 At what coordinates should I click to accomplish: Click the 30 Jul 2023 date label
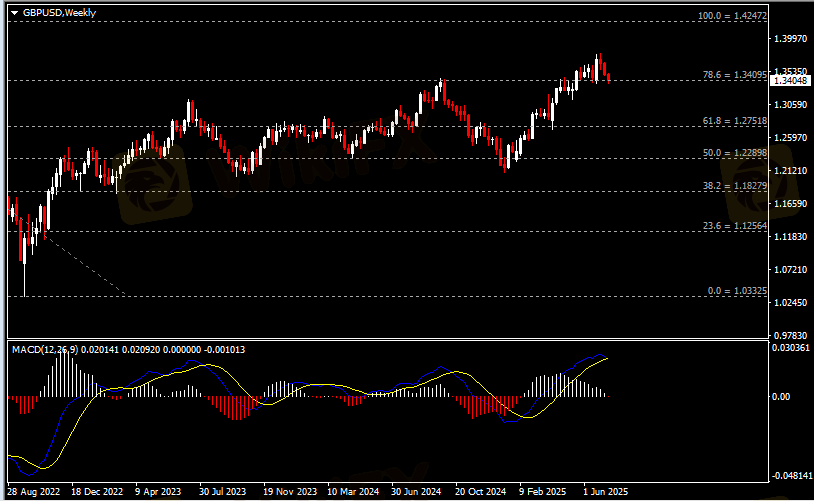pos(223,491)
